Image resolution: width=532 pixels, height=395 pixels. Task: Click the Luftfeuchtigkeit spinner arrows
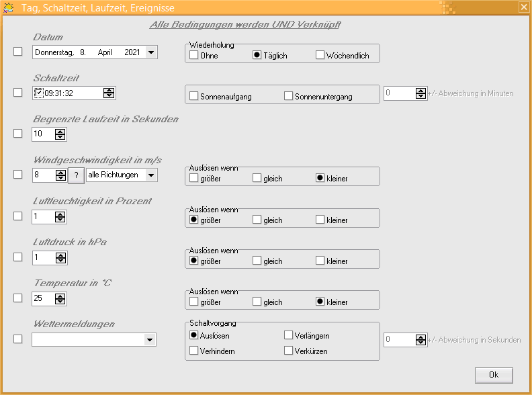click(x=60, y=217)
